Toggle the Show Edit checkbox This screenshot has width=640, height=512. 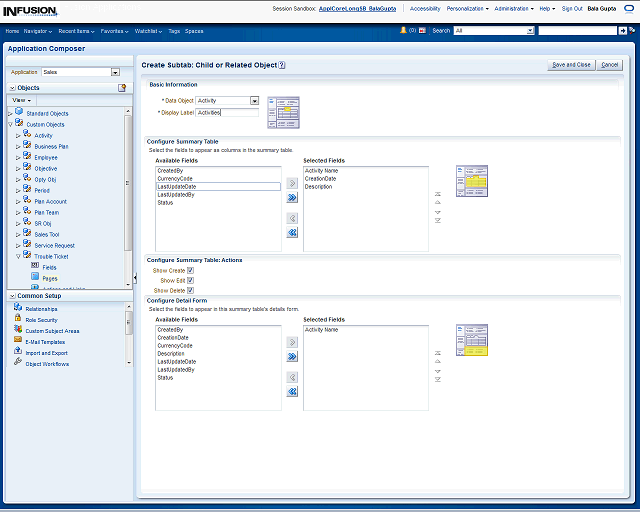[190, 281]
